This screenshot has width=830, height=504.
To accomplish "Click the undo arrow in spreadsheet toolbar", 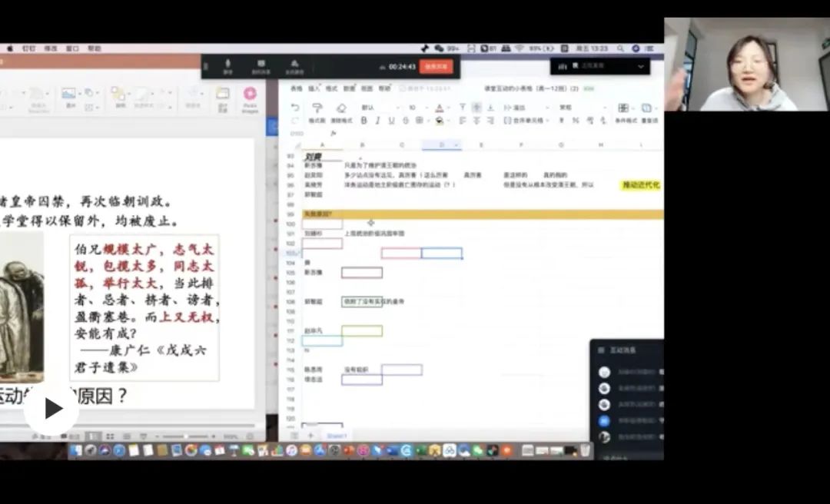I will click(x=295, y=108).
